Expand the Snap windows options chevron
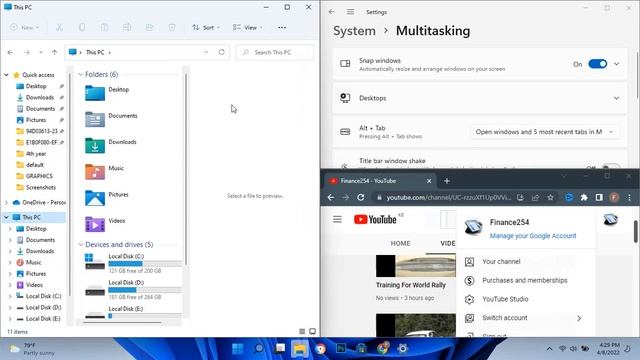 click(616, 64)
